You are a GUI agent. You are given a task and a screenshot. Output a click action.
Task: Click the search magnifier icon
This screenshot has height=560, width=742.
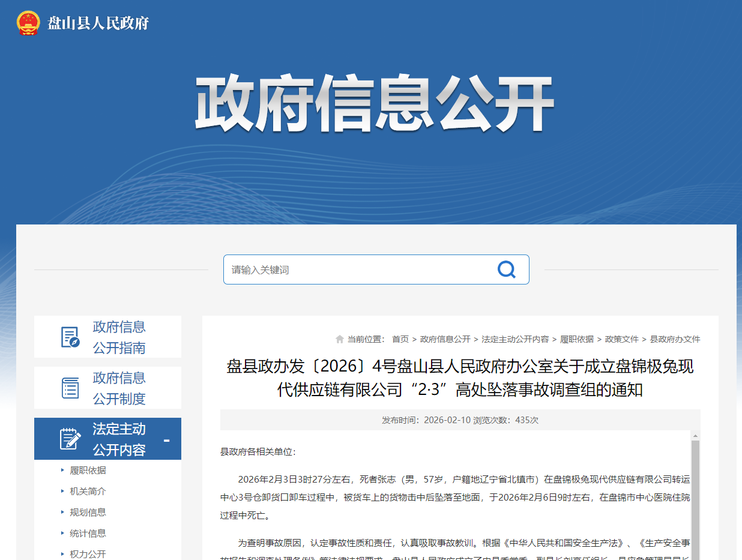tap(507, 269)
